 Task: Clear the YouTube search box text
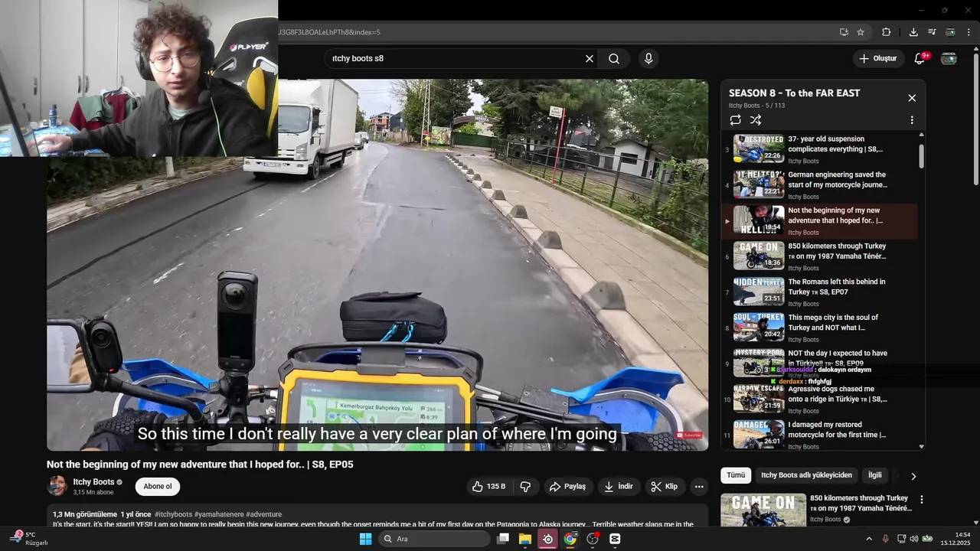[590, 59]
